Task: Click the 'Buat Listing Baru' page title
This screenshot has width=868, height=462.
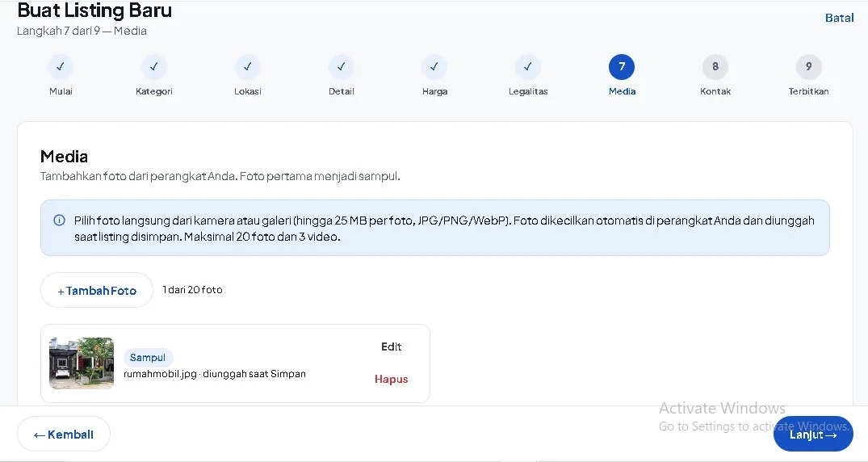Action: point(94,10)
